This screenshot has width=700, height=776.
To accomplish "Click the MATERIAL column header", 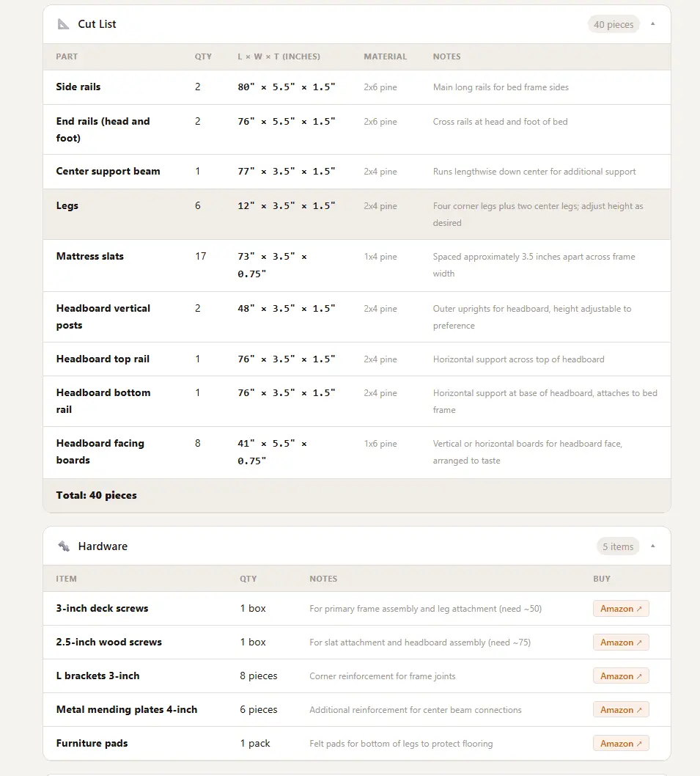I will [x=386, y=56].
